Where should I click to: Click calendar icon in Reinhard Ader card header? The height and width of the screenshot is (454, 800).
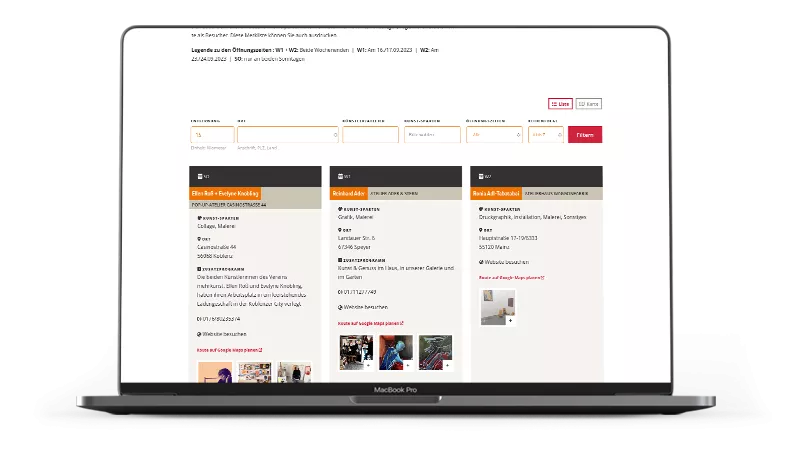click(339, 176)
